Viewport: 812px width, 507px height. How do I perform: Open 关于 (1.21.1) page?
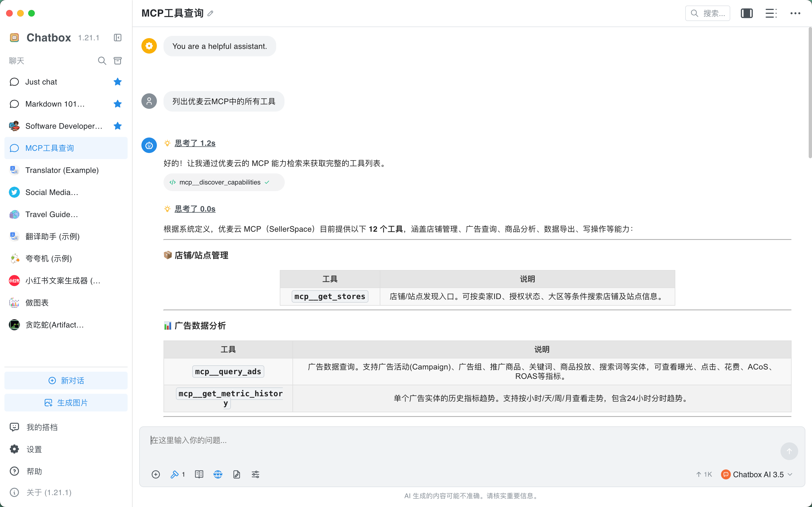[66, 493]
